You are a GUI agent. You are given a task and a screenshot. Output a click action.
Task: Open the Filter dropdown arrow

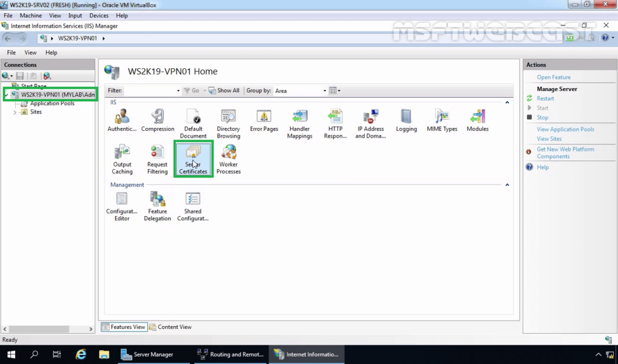[178, 91]
